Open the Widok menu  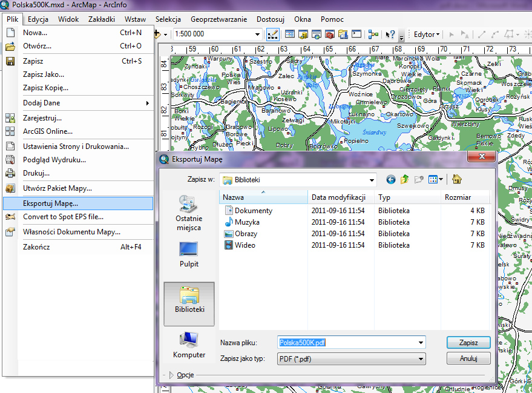click(x=68, y=19)
